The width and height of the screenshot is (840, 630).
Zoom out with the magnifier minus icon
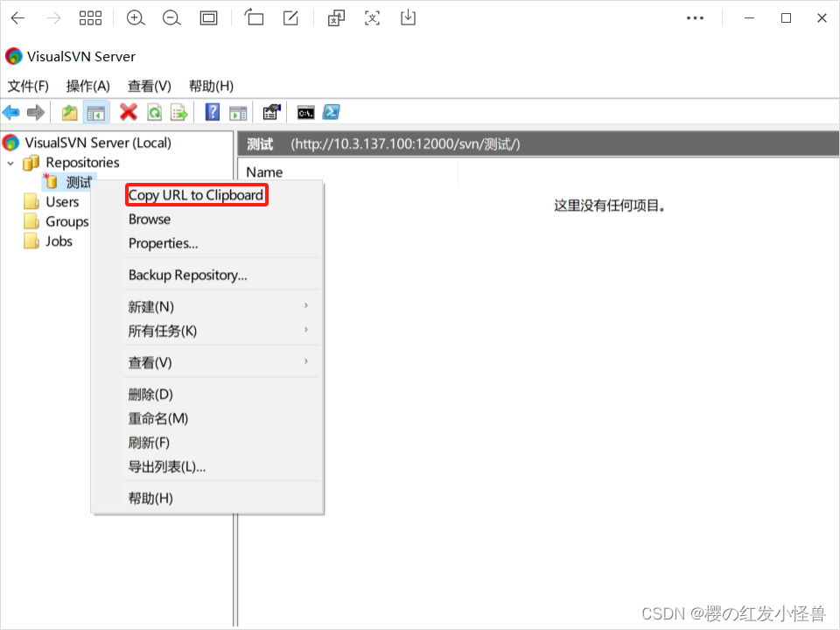click(x=171, y=18)
